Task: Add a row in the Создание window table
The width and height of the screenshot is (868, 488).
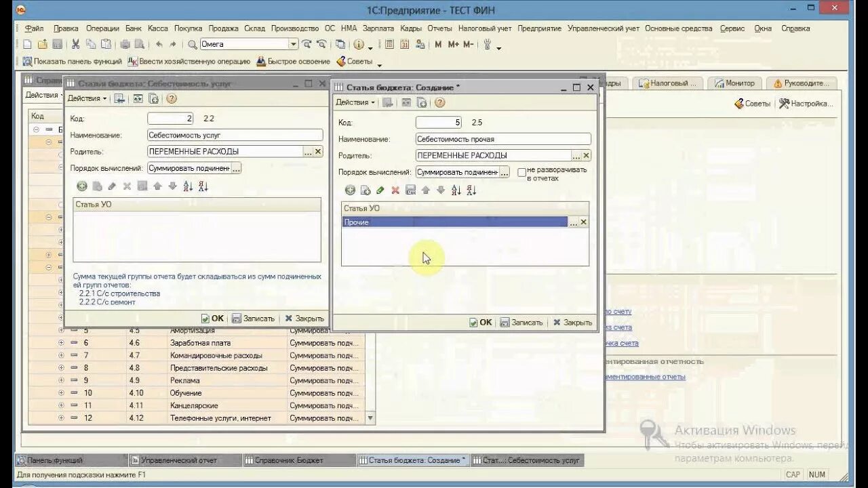Action: (x=350, y=190)
